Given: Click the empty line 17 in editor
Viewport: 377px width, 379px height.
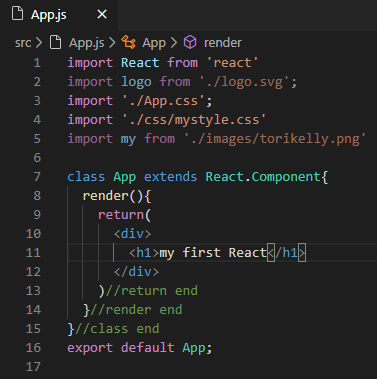Looking at the screenshot, I should coord(222,367).
